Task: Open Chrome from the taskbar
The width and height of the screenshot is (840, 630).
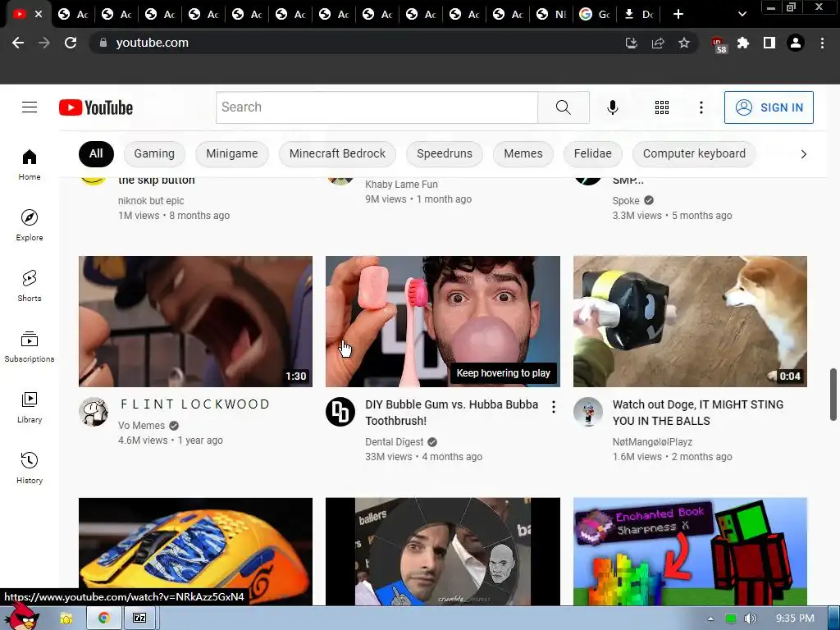Action: click(x=103, y=619)
